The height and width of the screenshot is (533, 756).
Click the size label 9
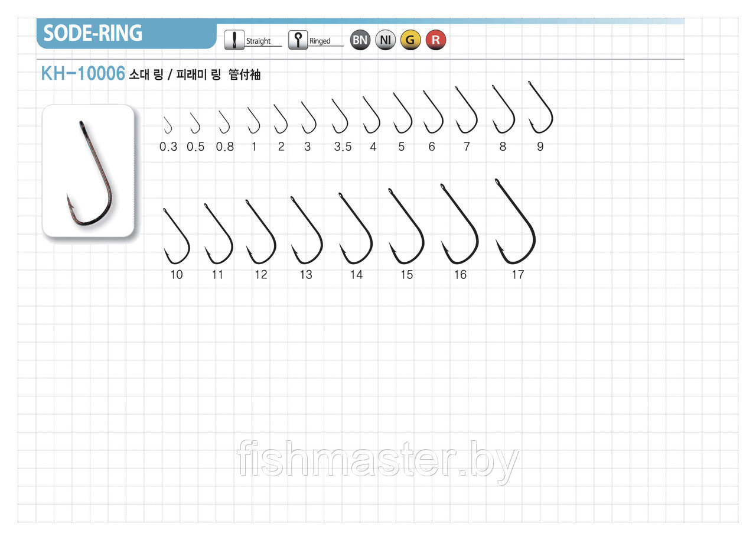point(540,147)
